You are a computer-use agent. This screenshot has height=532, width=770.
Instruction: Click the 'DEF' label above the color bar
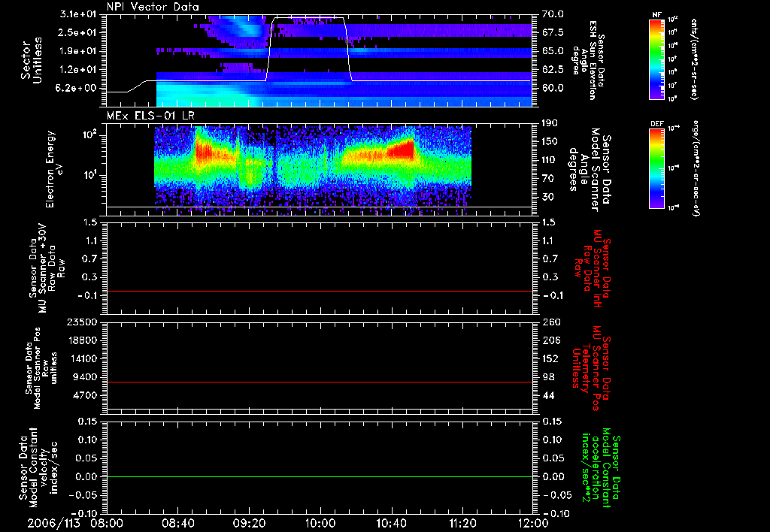pyautogui.click(x=657, y=124)
